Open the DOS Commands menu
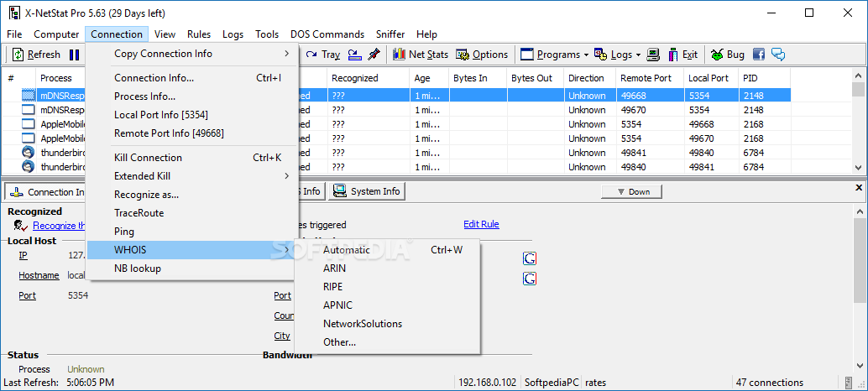The width and height of the screenshot is (868, 391). pos(327,34)
